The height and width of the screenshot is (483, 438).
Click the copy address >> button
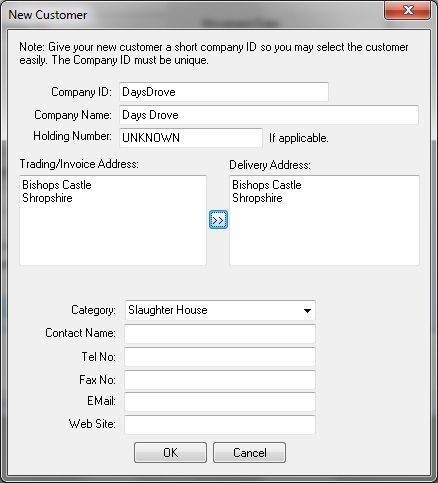pos(218,220)
